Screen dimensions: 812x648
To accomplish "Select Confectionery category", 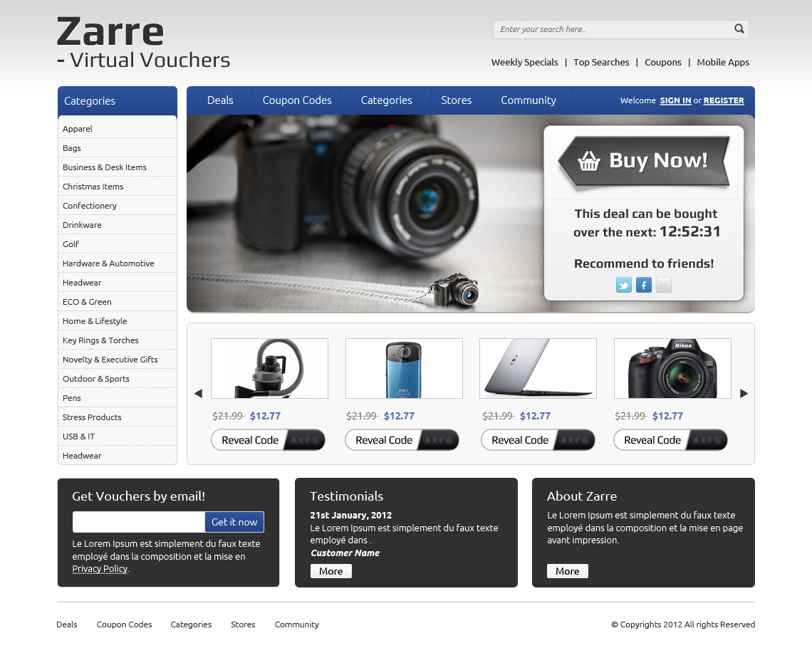I will coord(117,206).
